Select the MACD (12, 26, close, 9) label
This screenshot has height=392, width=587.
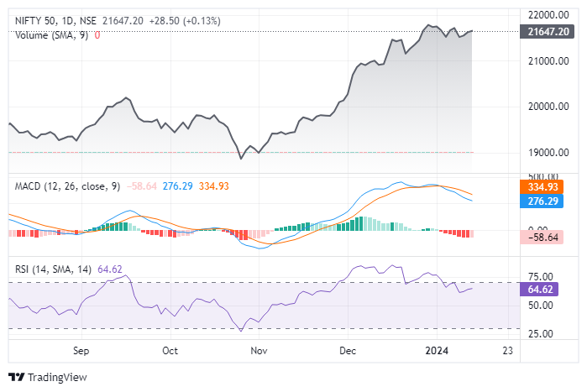[x=67, y=186]
